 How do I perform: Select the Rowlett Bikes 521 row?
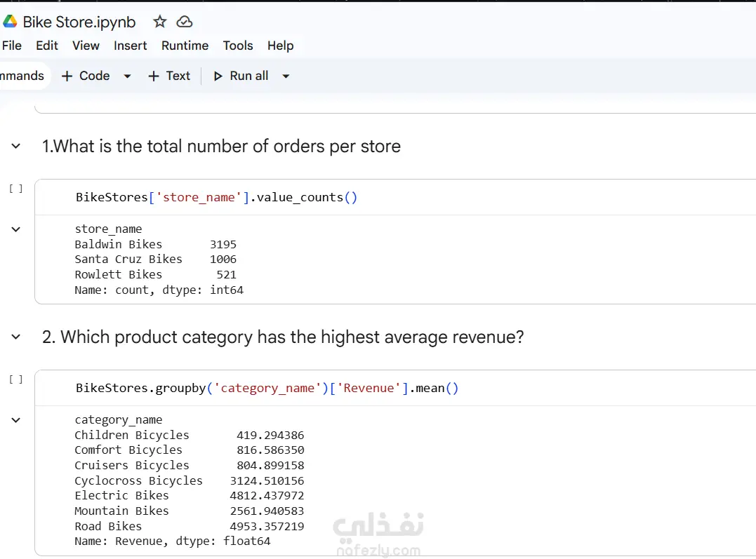[x=155, y=275]
